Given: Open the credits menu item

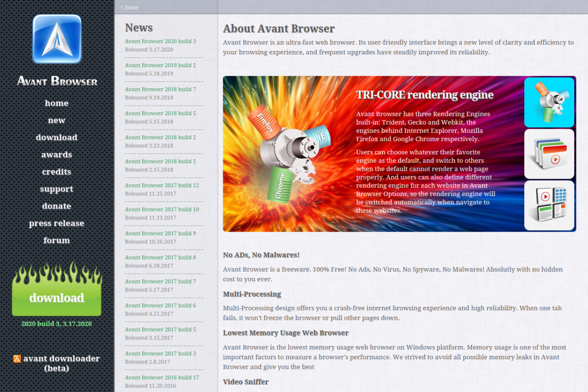Looking at the screenshot, I should click(57, 172).
